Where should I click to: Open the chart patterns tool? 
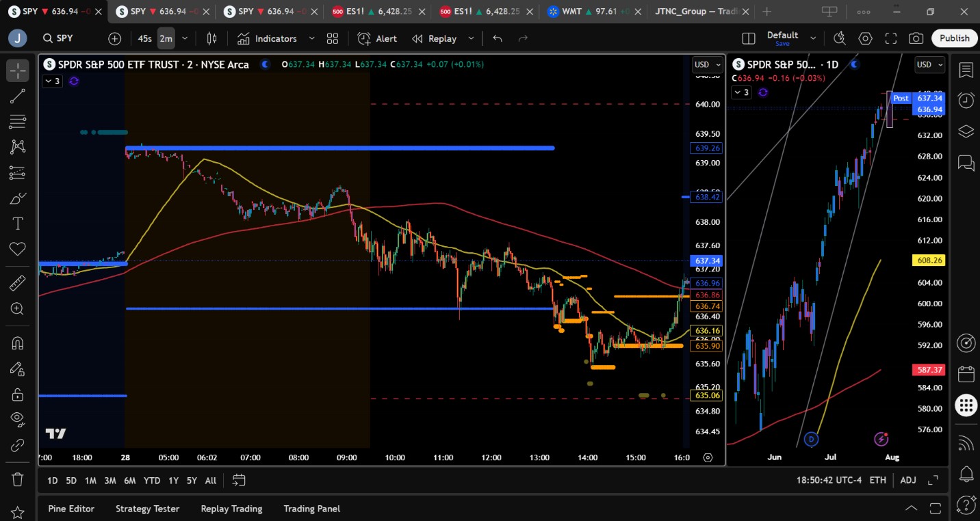[x=18, y=147]
